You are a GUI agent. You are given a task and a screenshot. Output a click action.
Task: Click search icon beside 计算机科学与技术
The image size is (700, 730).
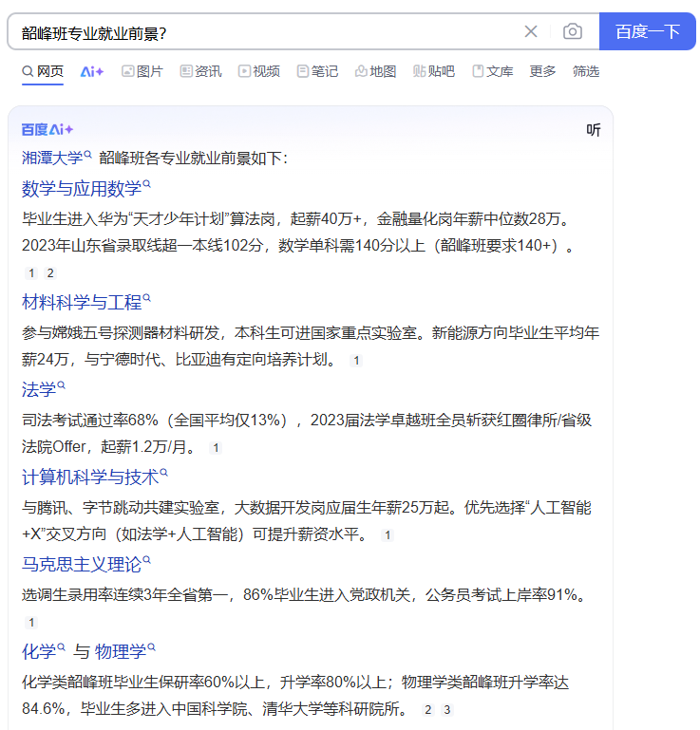163,473
